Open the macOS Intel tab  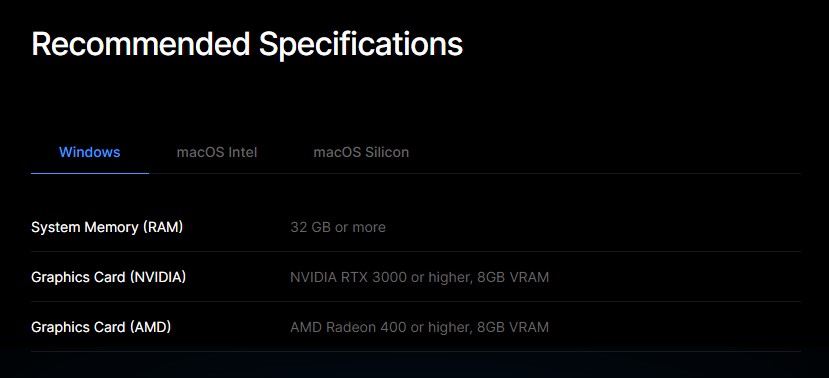coord(217,153)
